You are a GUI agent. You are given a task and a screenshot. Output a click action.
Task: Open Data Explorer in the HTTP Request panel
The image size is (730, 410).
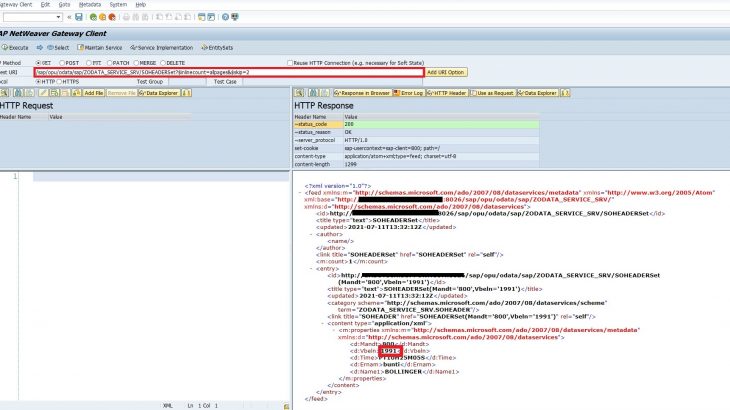[158, 92]
